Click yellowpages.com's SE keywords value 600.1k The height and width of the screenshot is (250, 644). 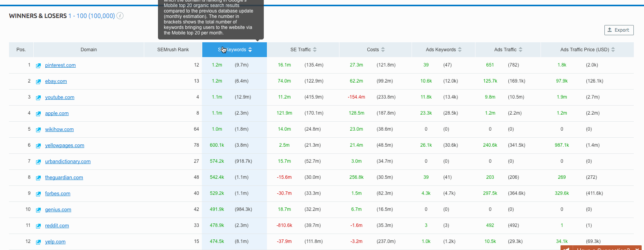pyautogui.click(x=217, y=145)
